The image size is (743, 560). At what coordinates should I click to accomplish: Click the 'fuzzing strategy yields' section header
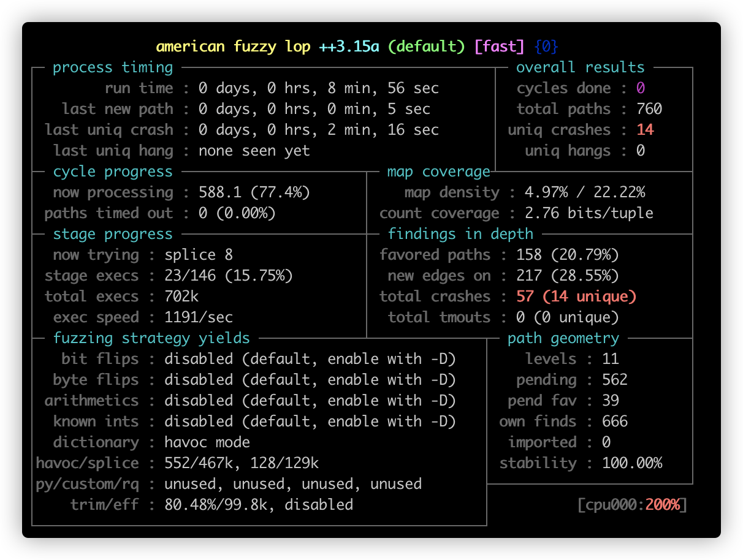click(152, 338)
